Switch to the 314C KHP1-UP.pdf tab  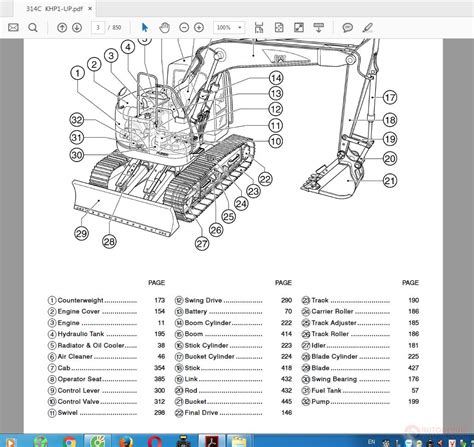(54, 9)
